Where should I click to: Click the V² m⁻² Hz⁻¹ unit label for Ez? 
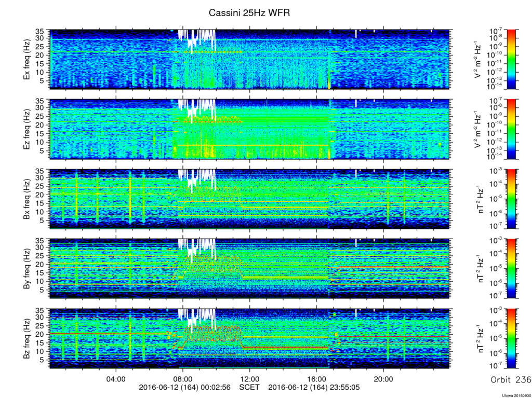click(x=478, y=129)
